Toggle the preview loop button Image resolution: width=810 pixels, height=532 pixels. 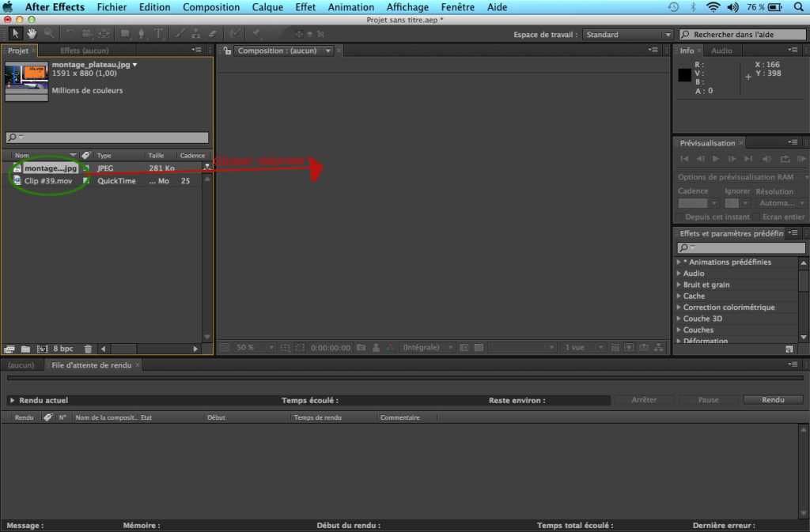pyautogui.click(x=785, y=159)
